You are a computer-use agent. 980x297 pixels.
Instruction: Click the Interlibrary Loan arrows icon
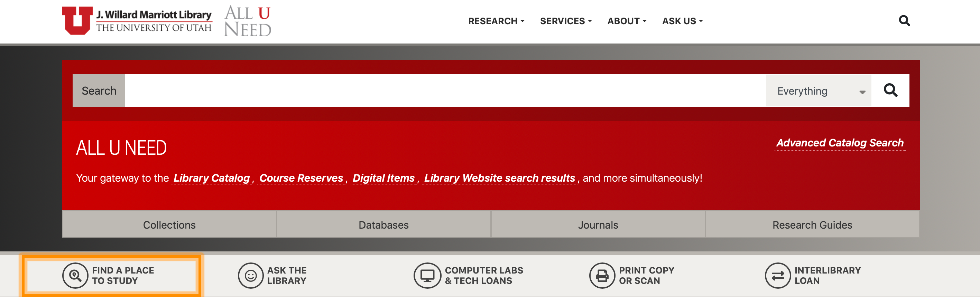click(x=778, y=275)
